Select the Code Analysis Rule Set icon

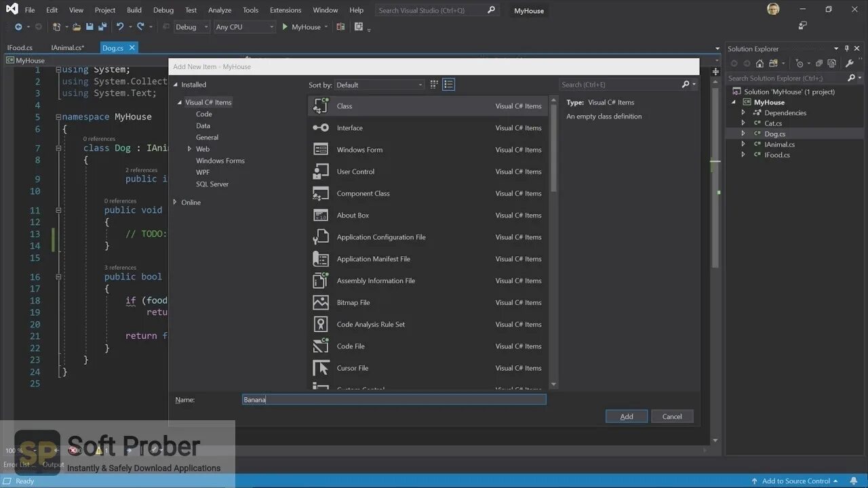[x=321, y=324]
